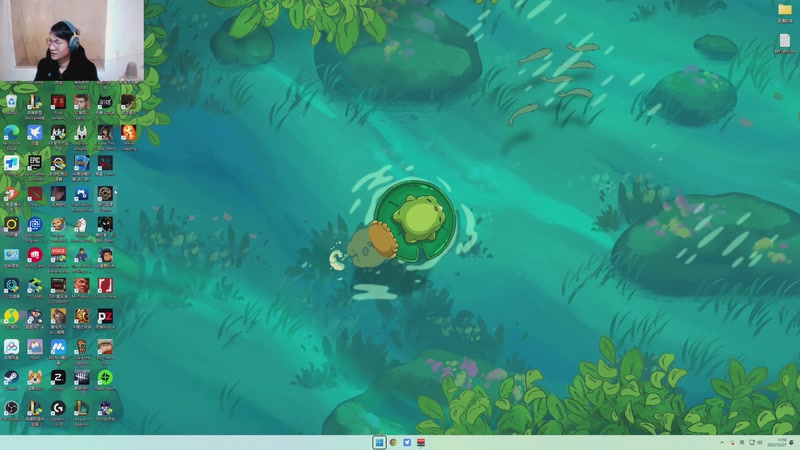The image size is (800, 450).
Task: Open the Dota 2 desktop shortcut
Action: 35,194
